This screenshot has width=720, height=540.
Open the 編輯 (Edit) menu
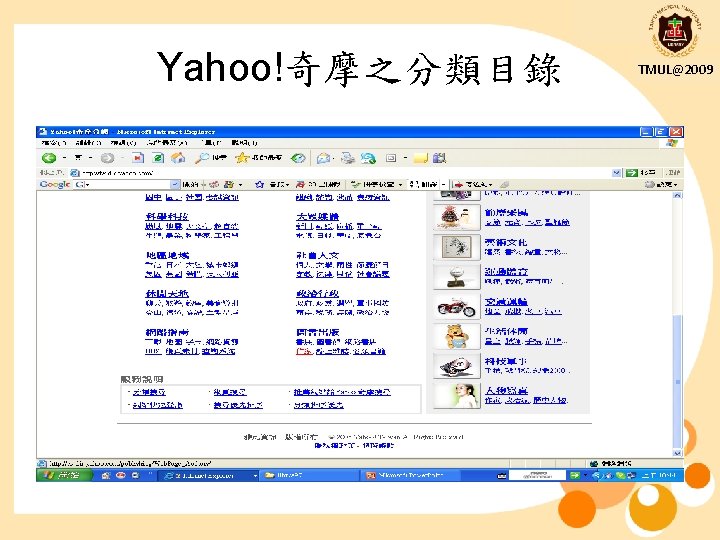[x=88, y=143]
